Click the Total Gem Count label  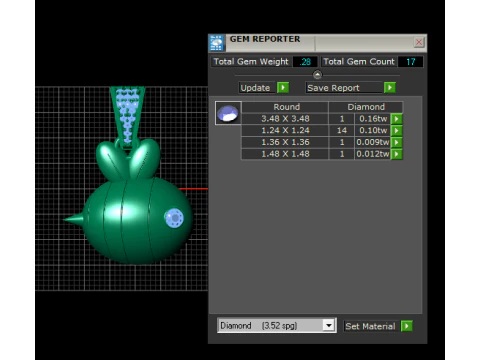[x=359, y=62]
